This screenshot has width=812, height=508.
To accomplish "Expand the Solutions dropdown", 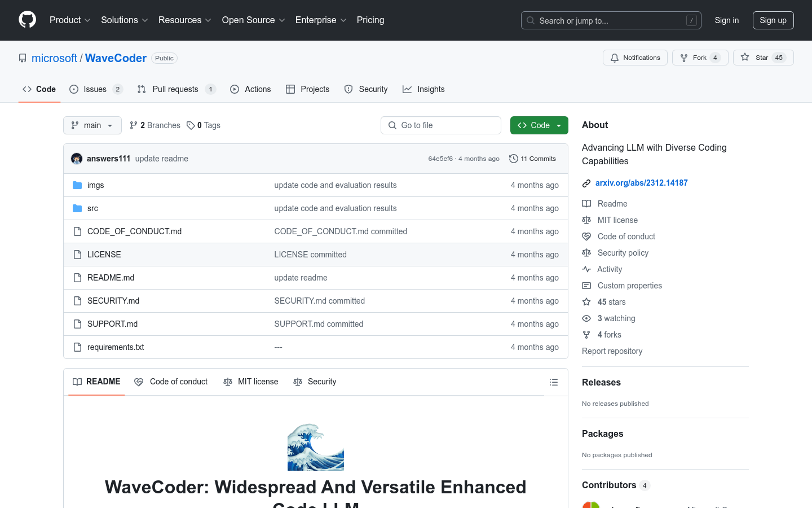I will (x=125, y=20).
